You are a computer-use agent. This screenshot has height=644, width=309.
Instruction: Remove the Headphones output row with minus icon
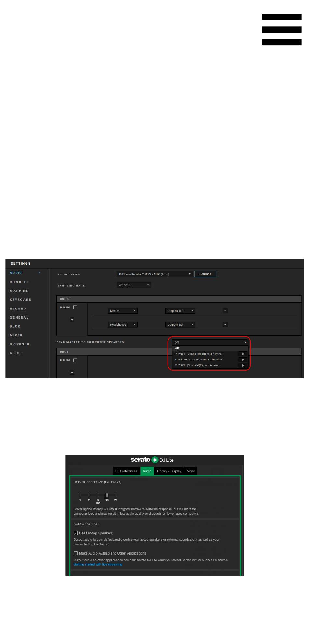pyautogui.click(x=225, y=324)
